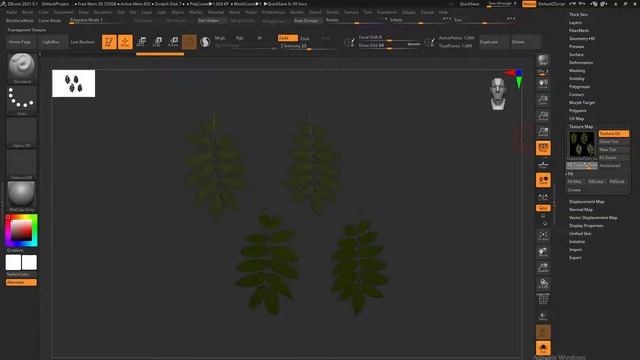
Task: Click the QuickSave button
Action: pos(469,4)
